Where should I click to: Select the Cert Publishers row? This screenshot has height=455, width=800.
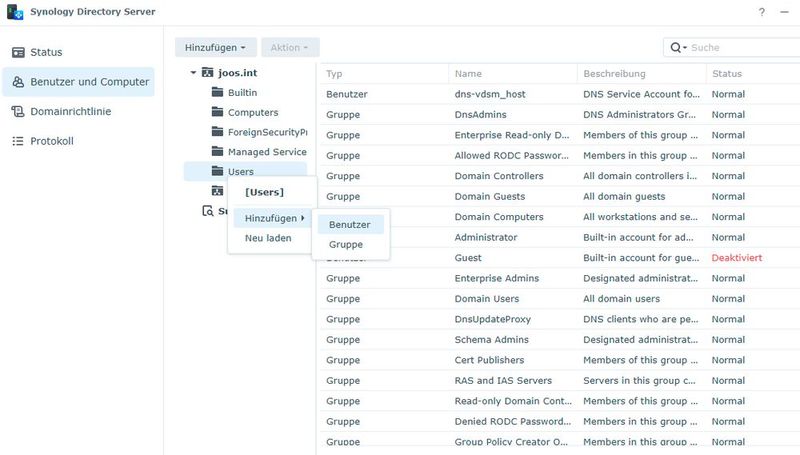point(560,360)
